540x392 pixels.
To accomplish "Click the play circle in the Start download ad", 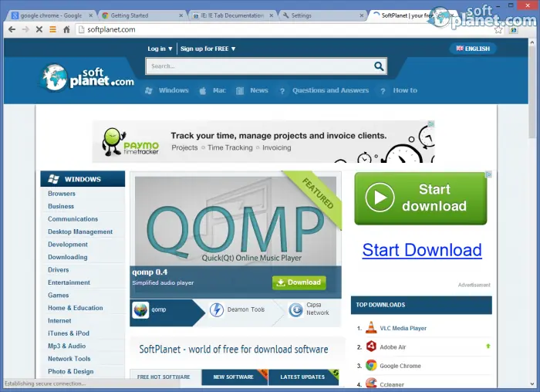I will 380,198.
